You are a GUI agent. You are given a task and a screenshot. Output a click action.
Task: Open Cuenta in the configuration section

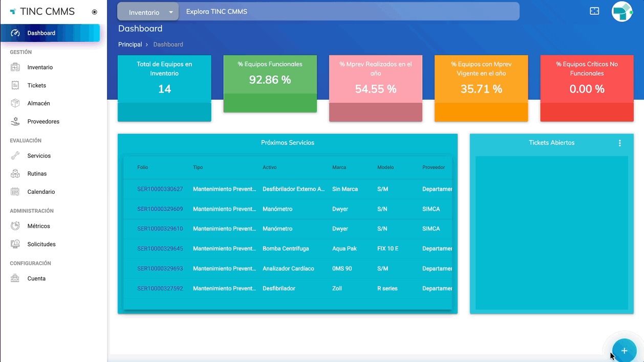pos(36,279)
